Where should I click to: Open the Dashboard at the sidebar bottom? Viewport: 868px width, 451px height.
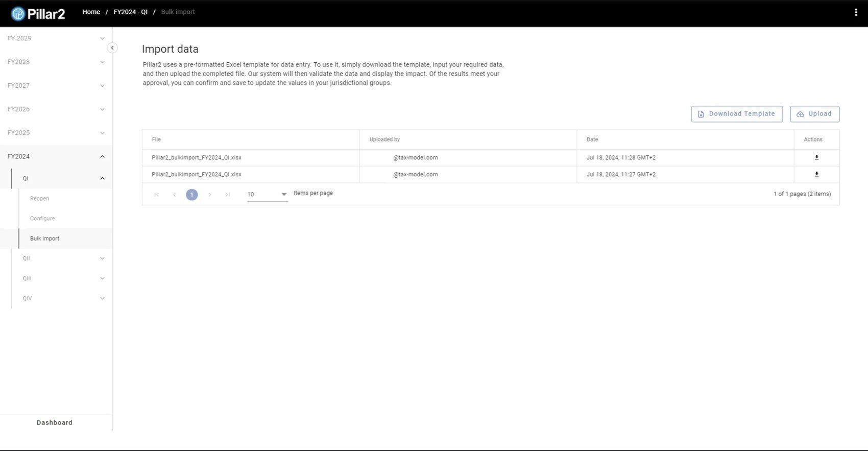[x=55, y=422]
